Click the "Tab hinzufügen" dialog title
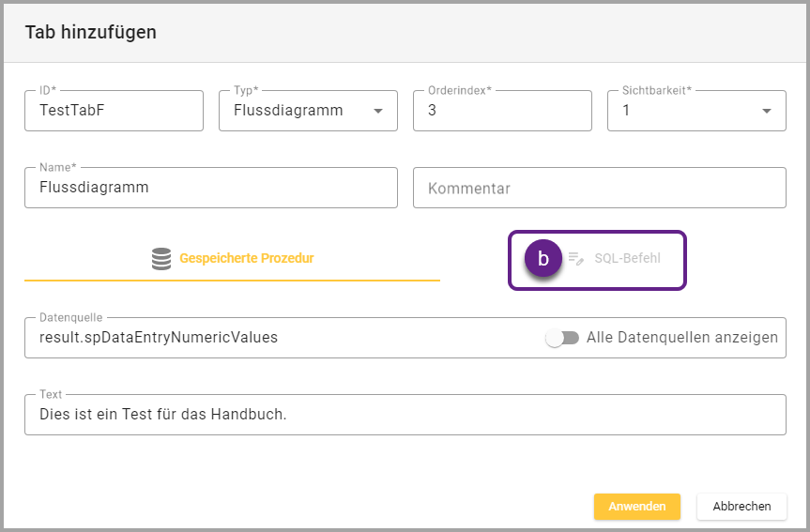Image resolution: width=810 pixels, height=532 pixels. [91, 33]
